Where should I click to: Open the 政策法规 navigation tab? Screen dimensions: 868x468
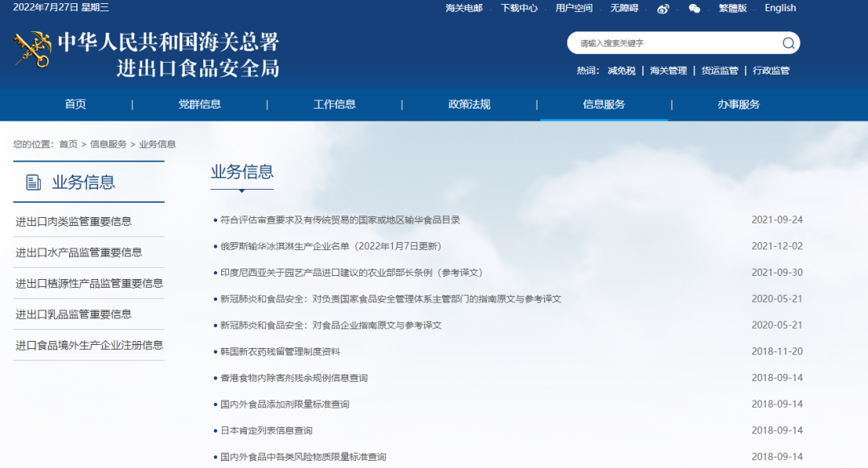[x=469, y=105]
